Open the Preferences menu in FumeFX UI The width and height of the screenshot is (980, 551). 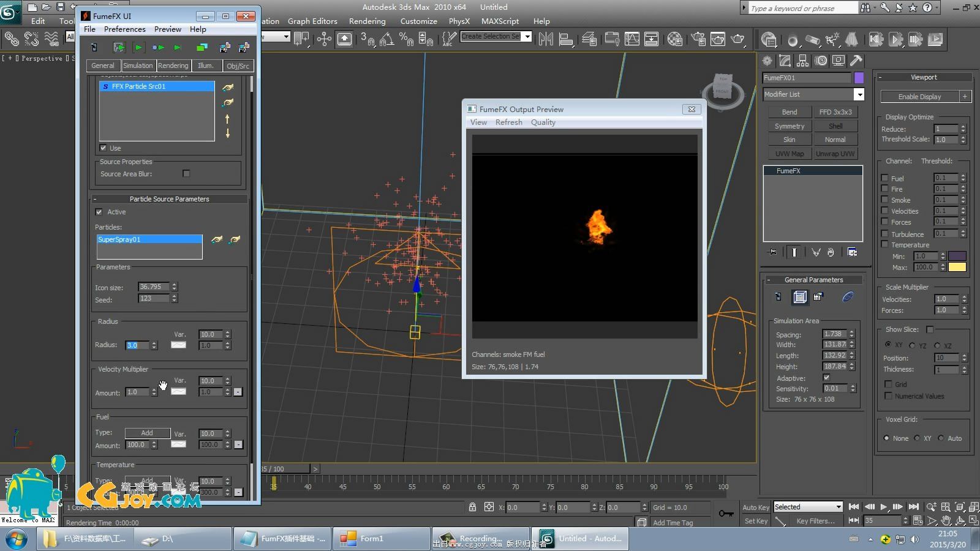pos(124,29)
